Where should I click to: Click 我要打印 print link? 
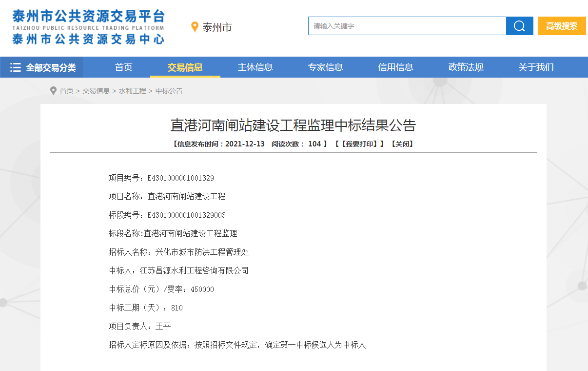pos(359,144)
